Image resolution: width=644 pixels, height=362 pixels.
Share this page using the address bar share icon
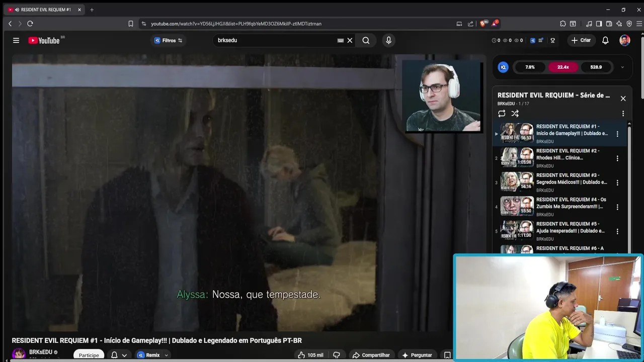click(470, 24)
